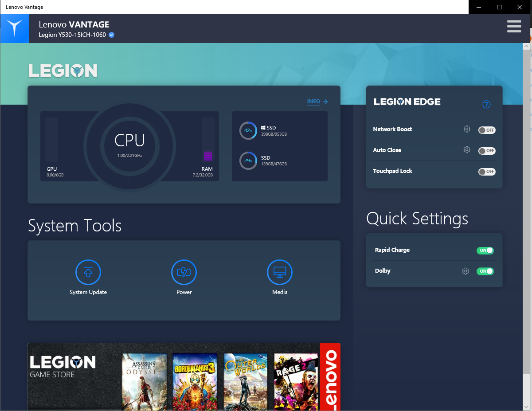Click the 398GB/953GB SSD capacity text
Viewport: 532px width, 411px height.
pos(274,134)
